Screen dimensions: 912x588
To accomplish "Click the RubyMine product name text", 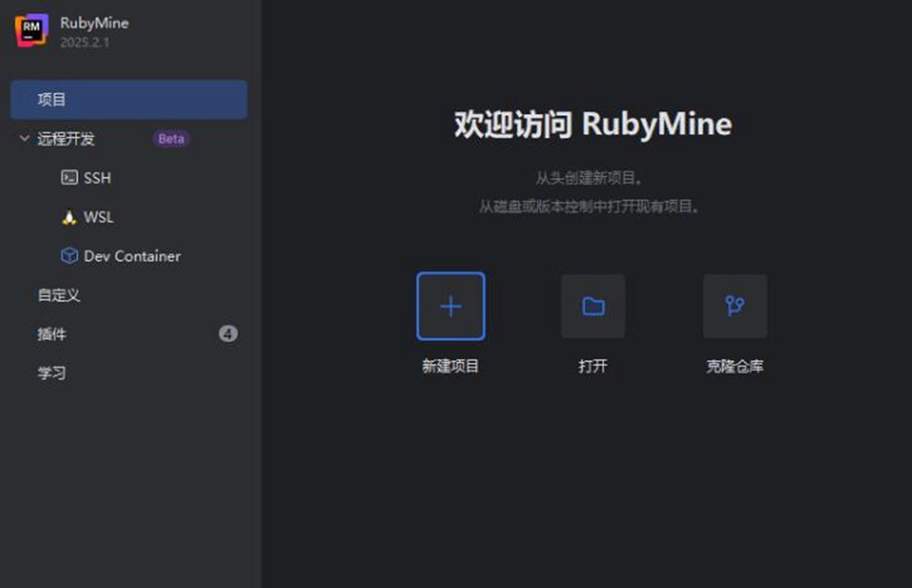I will coord(95,23).
